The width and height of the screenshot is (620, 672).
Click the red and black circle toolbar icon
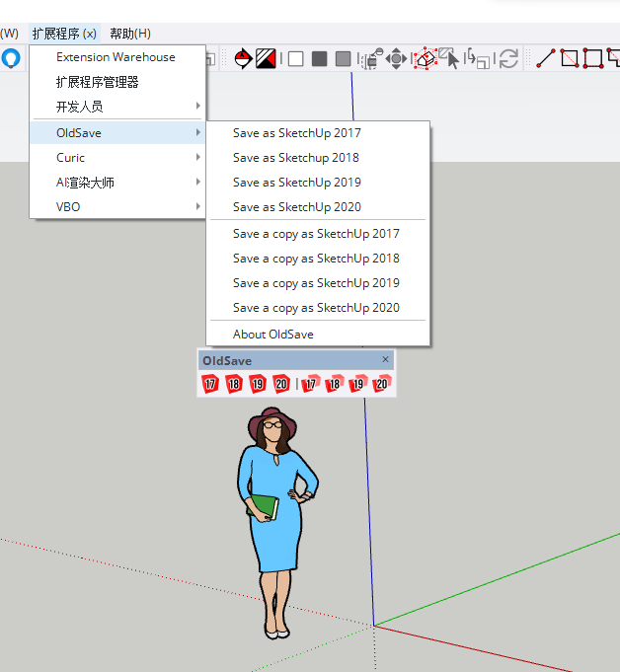243,59
